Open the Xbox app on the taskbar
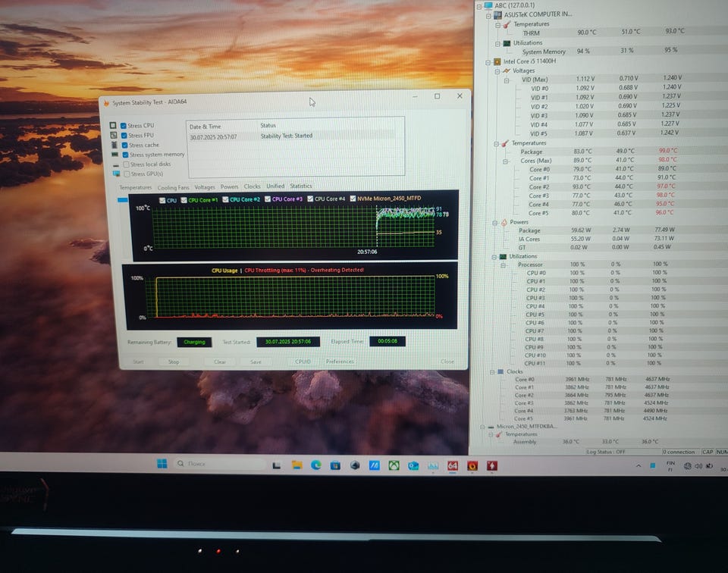This screenshot has height=573, width=728. point(394,465)
